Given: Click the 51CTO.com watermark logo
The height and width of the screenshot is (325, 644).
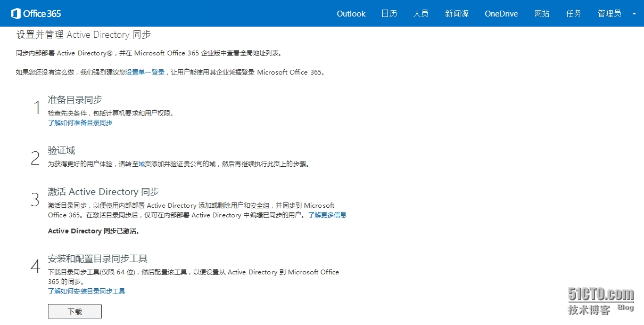Looking at the screenshot, I should (x=600, y=295).
